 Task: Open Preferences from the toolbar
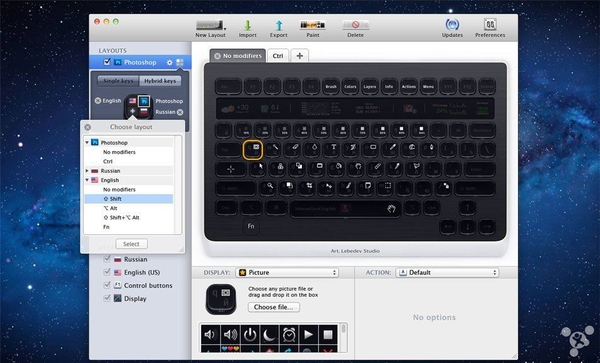point(490,25)
